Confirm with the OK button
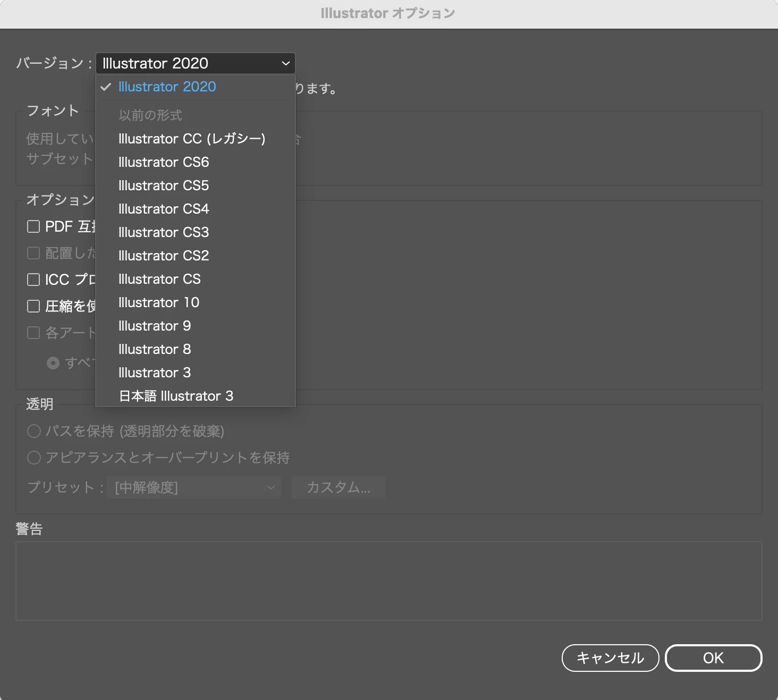 (714, 658)
